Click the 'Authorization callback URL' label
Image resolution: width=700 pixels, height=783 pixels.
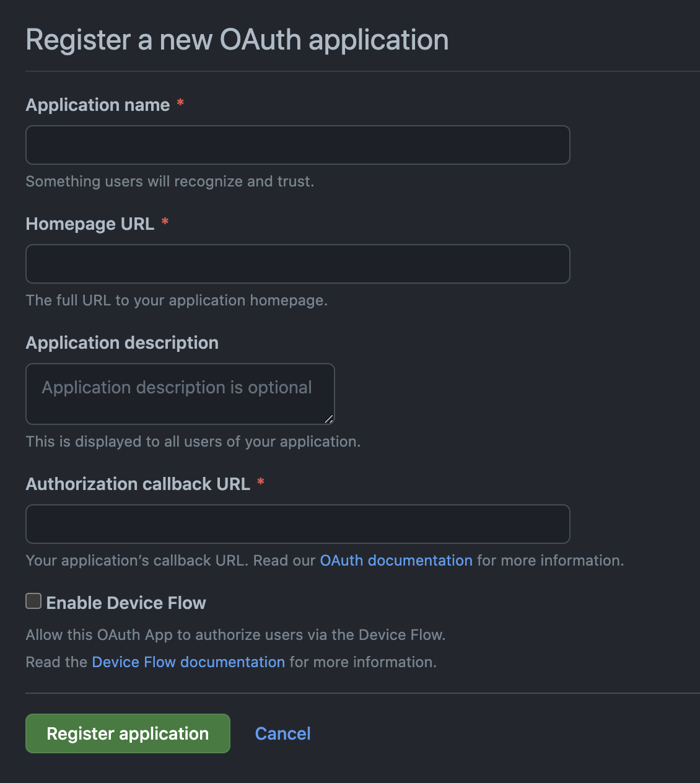click(x=138, y=484)
